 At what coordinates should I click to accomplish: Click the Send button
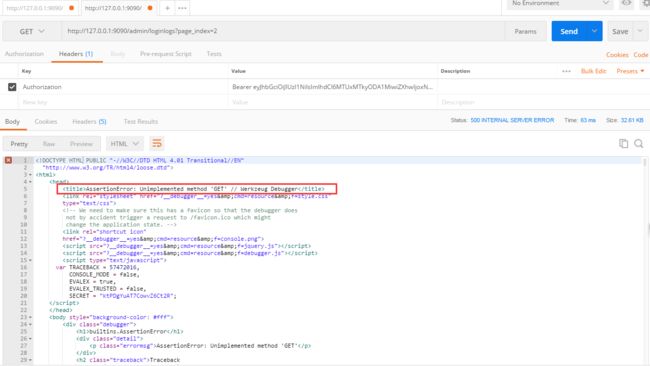(x=569, y=31)
